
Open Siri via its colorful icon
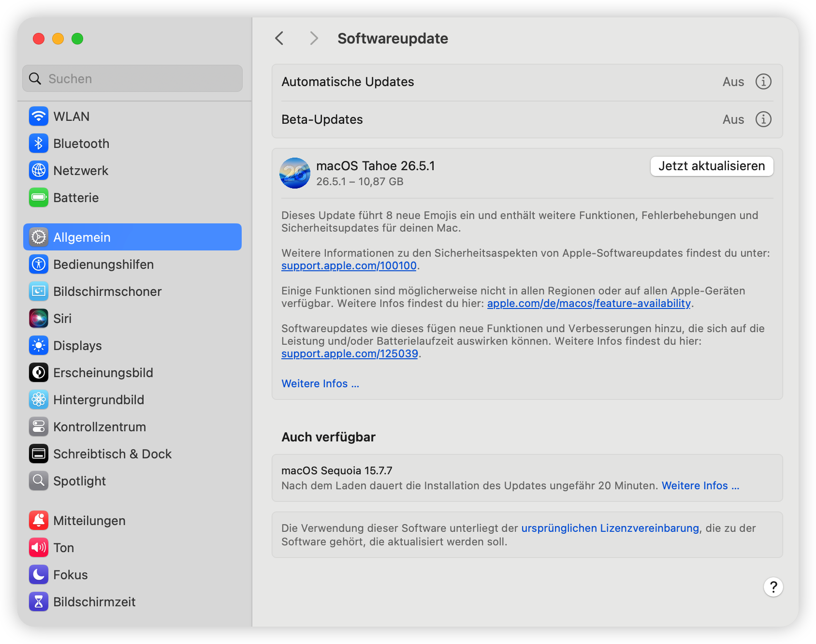39,319
